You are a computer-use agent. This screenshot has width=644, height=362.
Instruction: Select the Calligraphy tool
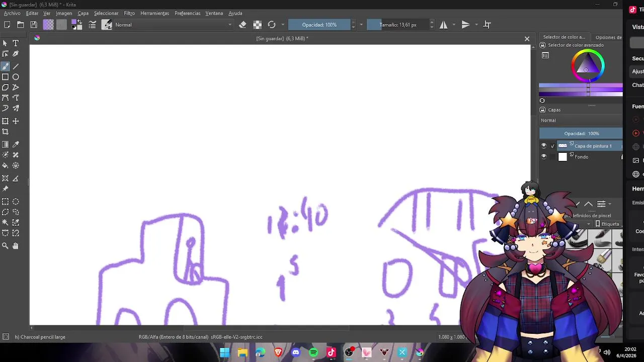(16, 54)
